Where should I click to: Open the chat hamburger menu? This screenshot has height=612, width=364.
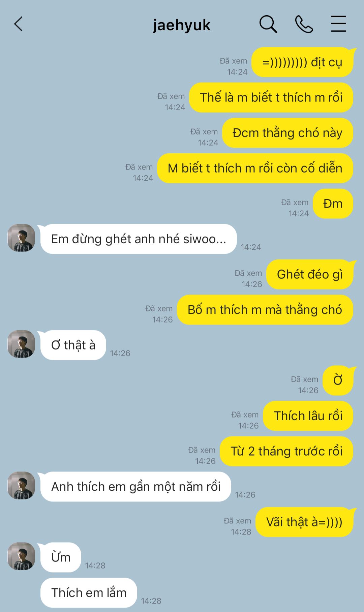[x=338, y=24]
